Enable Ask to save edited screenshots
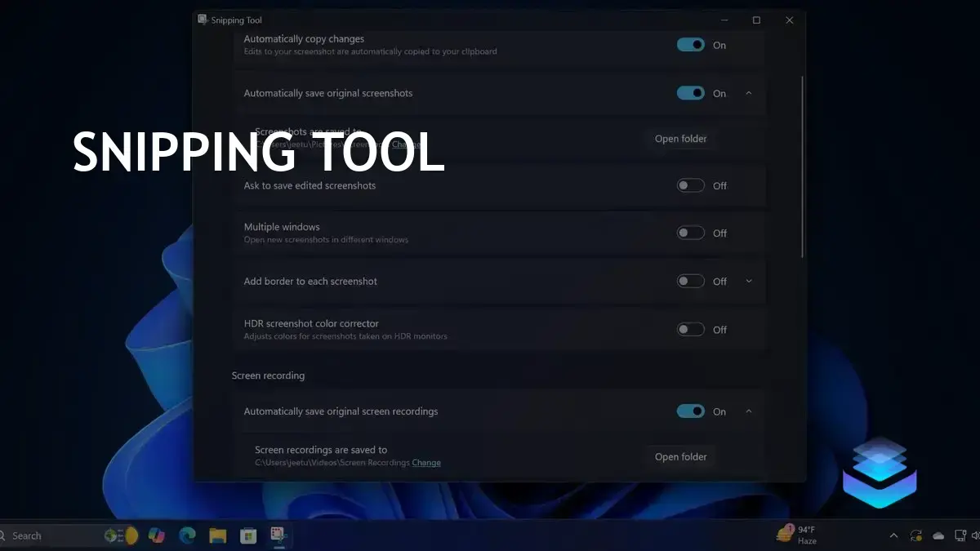This screenshot has width=980, height=551. click(x=689, y=185)
